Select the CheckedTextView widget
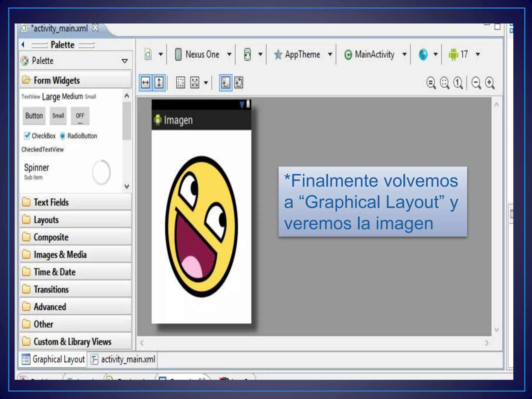This screenshot has height=399, width=532. pyautogui.click(x=43, y=149)
